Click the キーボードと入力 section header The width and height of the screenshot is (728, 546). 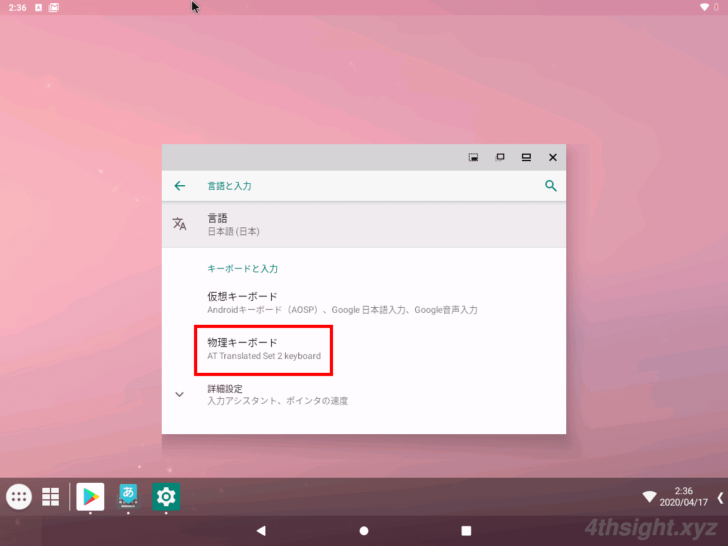pos(242,268)
